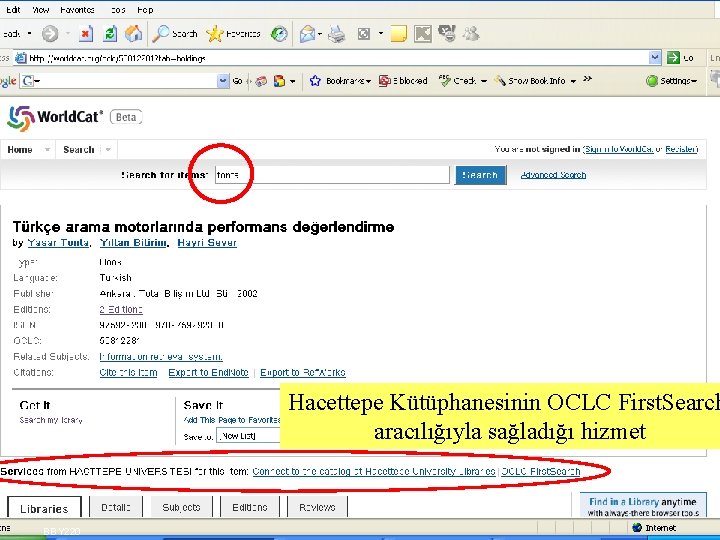The height and width of the screenshot is (540, 720).
Task: Click Find in a Library anytime banner
Action: click(x=642, y=506)
